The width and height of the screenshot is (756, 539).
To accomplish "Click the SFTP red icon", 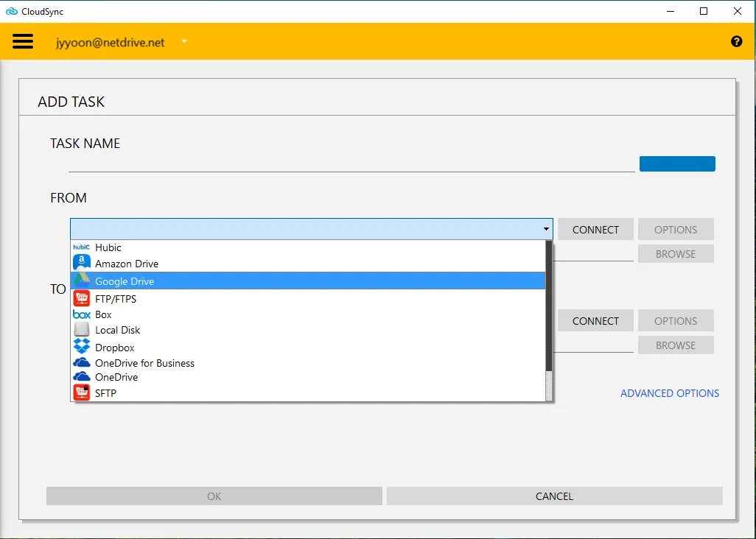I will coord(82,392).
